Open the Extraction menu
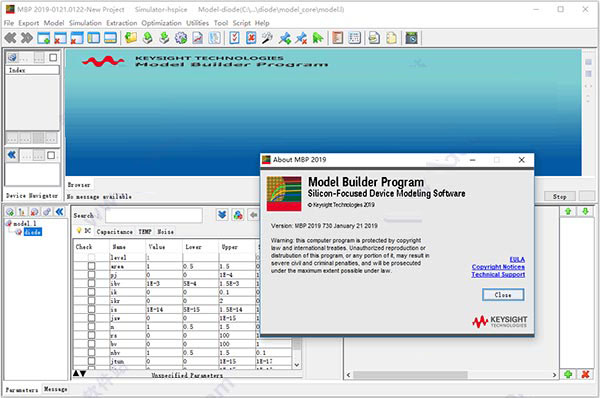The width and height of the screenshot is (600, 398). [121, 23]
